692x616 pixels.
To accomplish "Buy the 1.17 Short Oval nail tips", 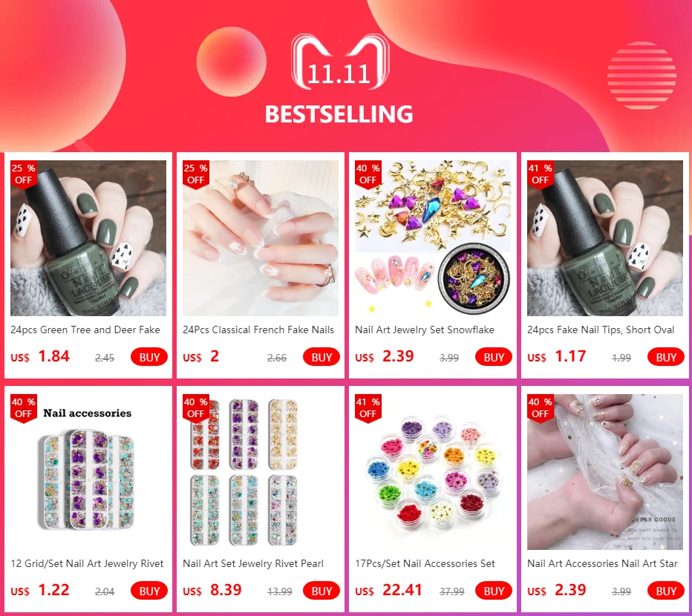I will coord(665,357).
